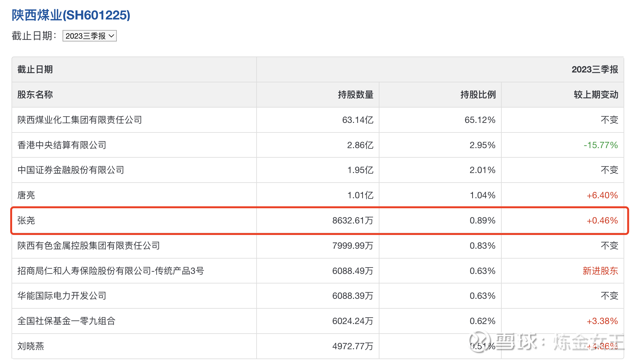Image resolution: width=644 pixels, height=362 pixels.
Task: Open 陕西有色金属控股集团有限责任公司 entry
Action: coord(88,246)
